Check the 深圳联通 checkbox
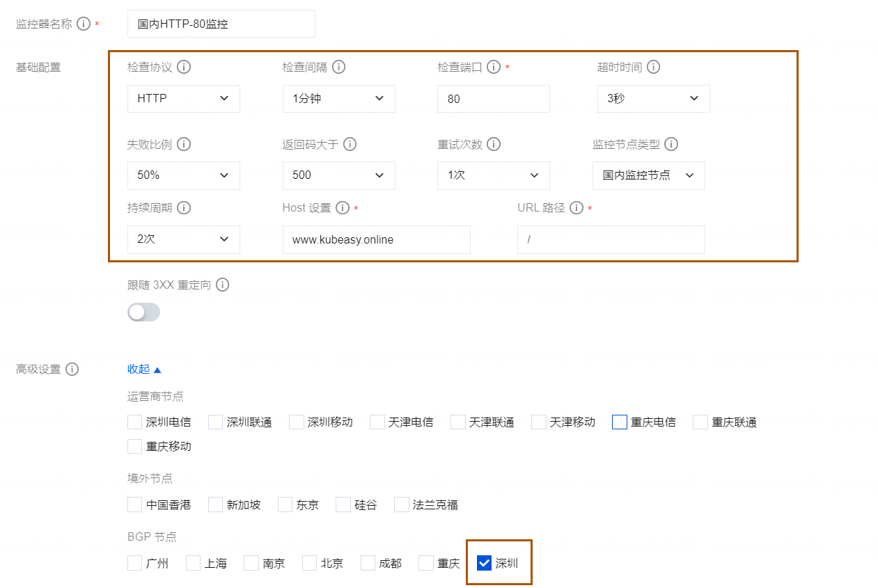The height and width of the screenshot is (588, 878). click(x=216, y=422)
